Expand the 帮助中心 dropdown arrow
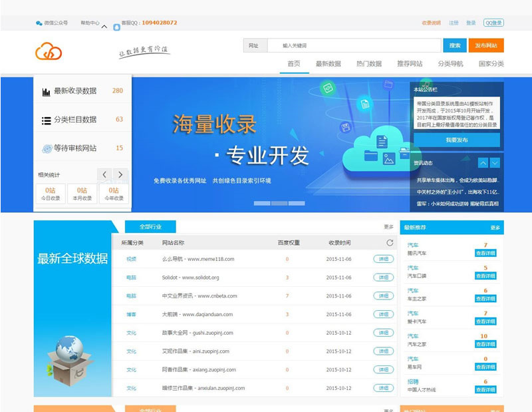The width and height of the screenshot is (532, 412). [x=104, y=27]
